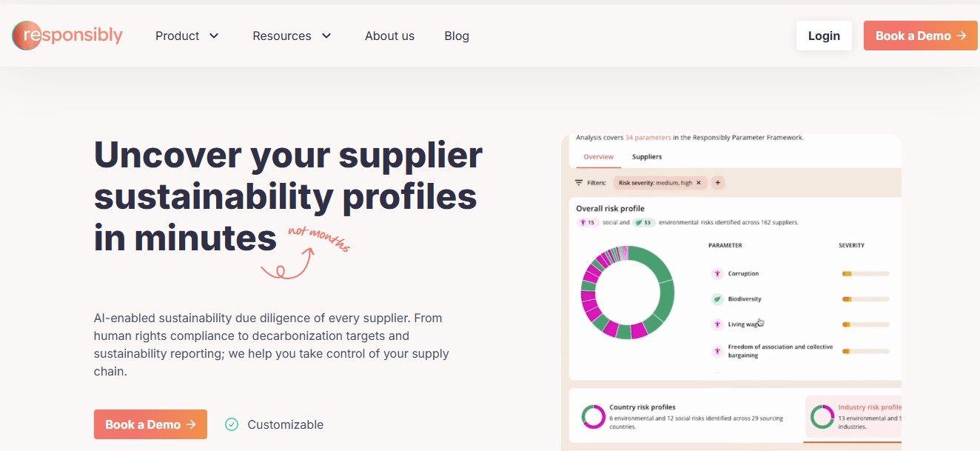
Task: Open the Filters funnel icon
Action: coord(580,182)
